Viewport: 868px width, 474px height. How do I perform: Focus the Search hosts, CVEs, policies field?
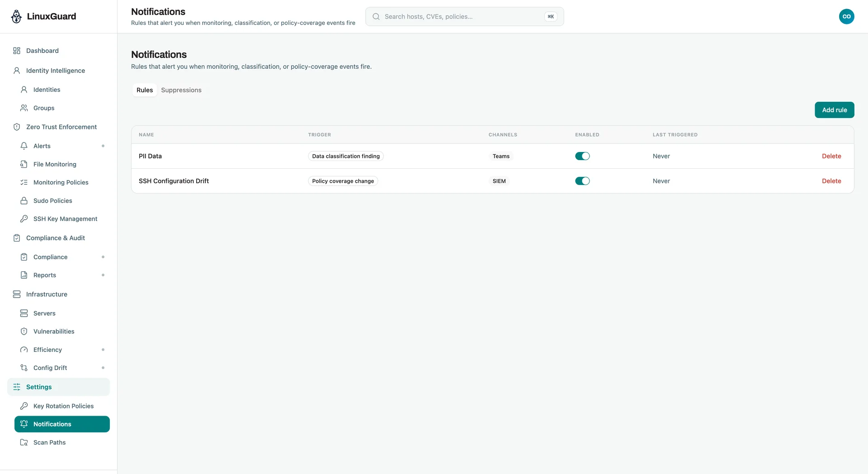click(465, 16)
